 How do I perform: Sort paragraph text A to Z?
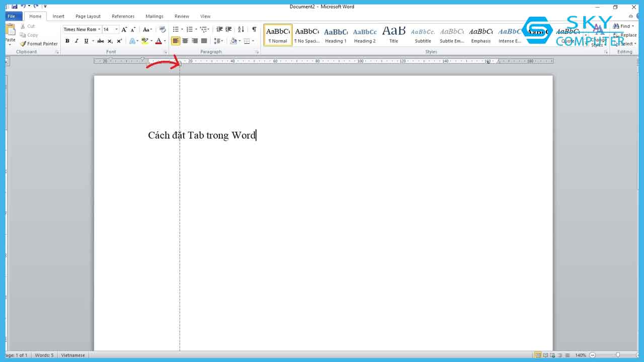241,30
